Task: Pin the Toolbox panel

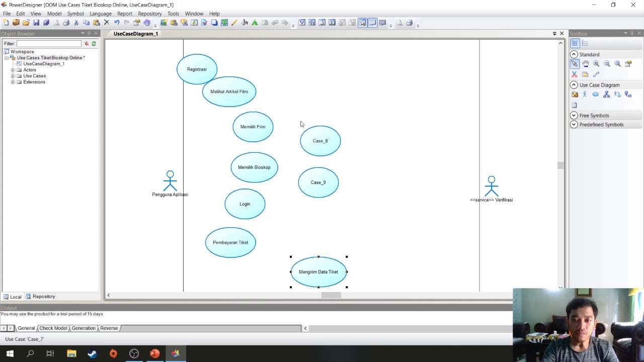Action: [632, 33]
